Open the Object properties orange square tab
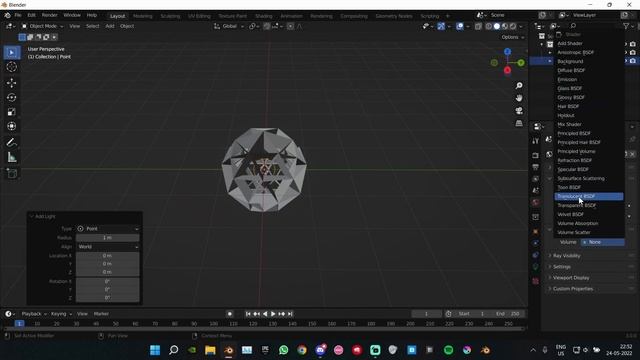 coord(536,231)
